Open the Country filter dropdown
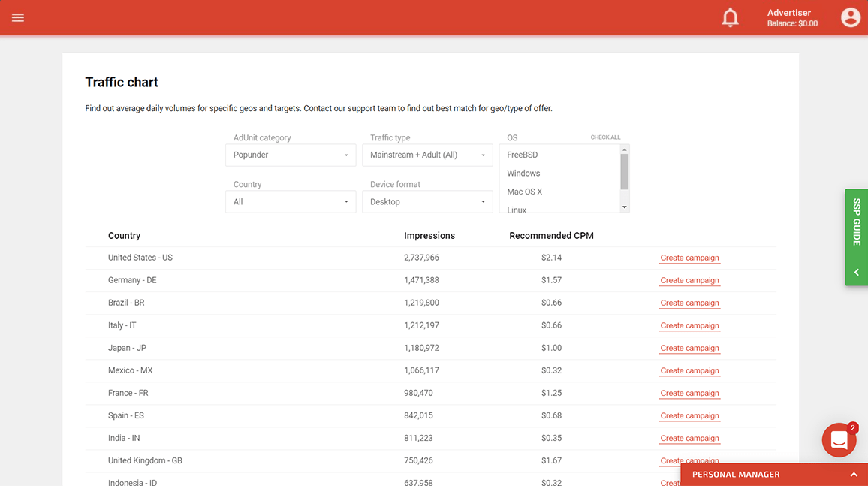Viewport: 868px width, 486px height. coord(291,202)
